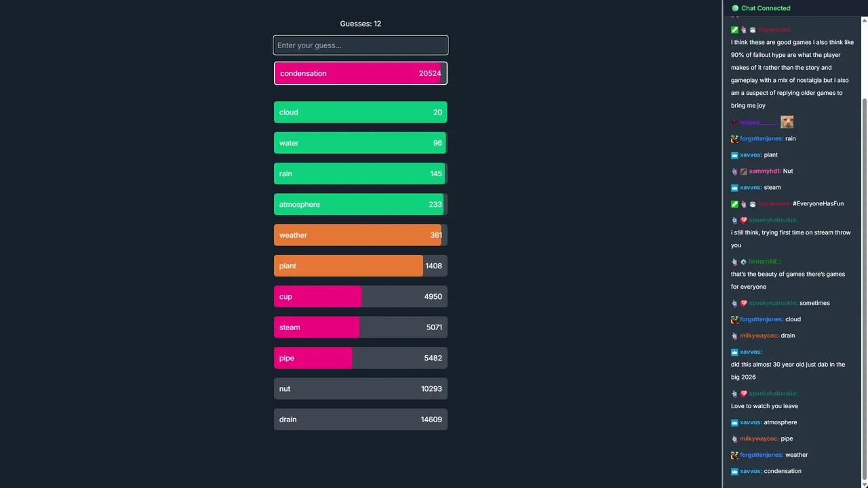Screen dimensions: 868x488
Task: Select the highlighted "condensation" guess bar
Action: pyautogui.click(x=360, y=73)
